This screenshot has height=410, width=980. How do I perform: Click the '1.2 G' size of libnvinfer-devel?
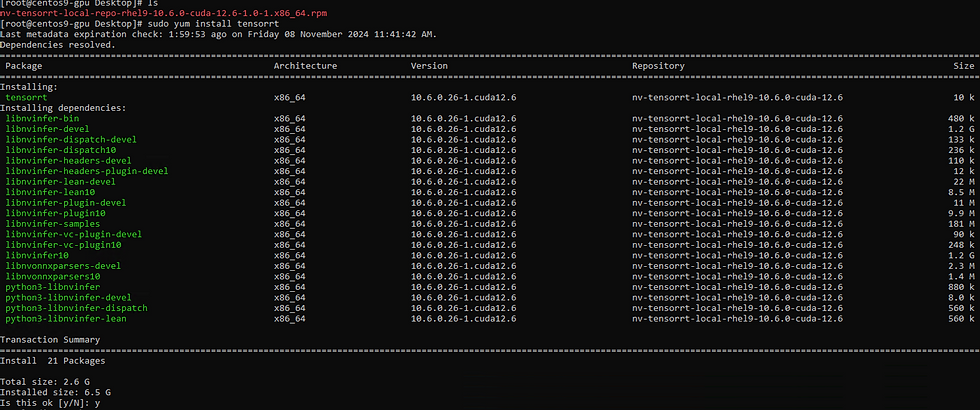961,129
